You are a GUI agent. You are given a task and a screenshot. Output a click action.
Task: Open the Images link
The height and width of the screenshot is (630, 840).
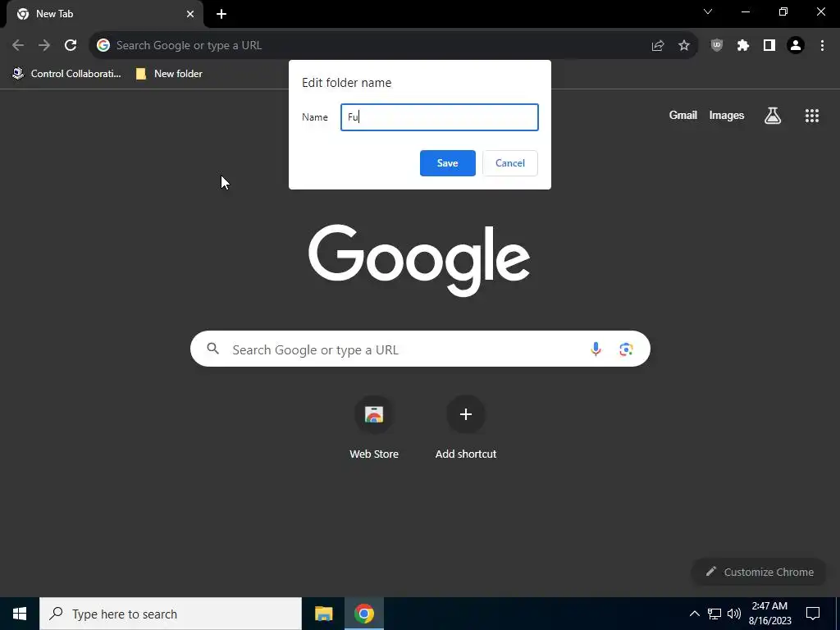pos(727,115)
